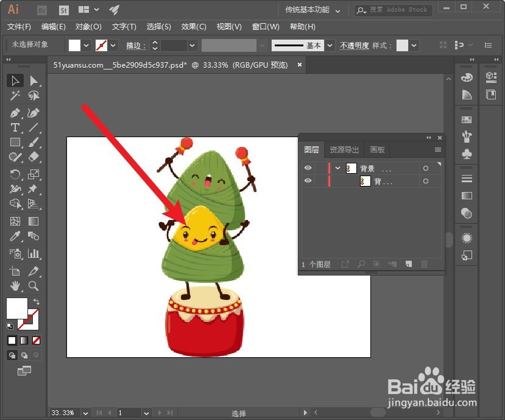This screenshot has height=420, width=505.
Task: Select the Slice tool
Action: (x=34, y=271)
